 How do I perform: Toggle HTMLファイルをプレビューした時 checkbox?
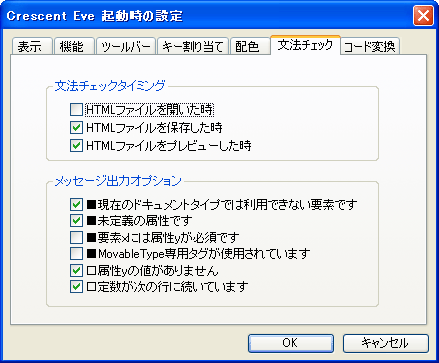[76, 146]
